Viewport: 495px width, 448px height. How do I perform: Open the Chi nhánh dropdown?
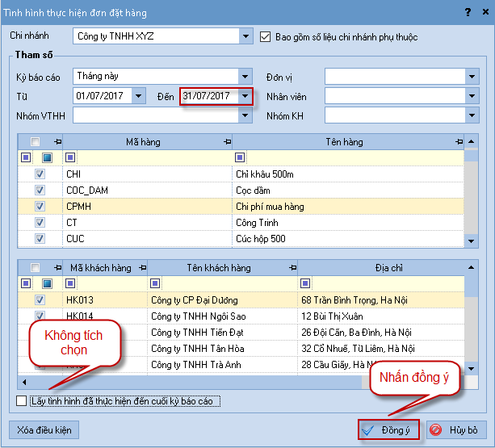(x=245, y=36)
